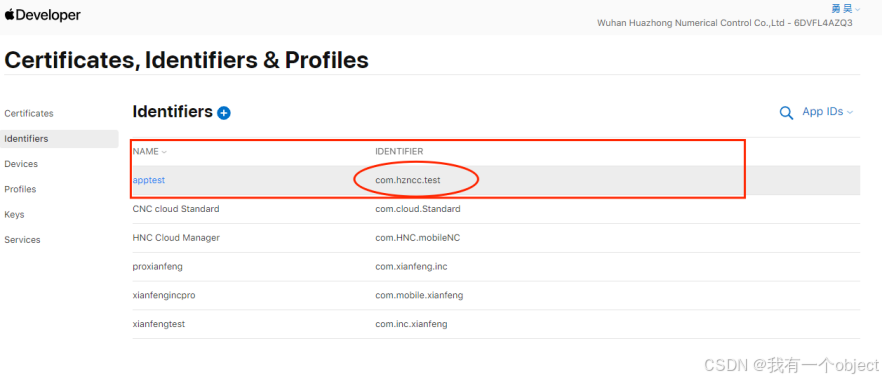Open Devices in sidebar
This screenshot has width=883, height=380.
(21, 164)
